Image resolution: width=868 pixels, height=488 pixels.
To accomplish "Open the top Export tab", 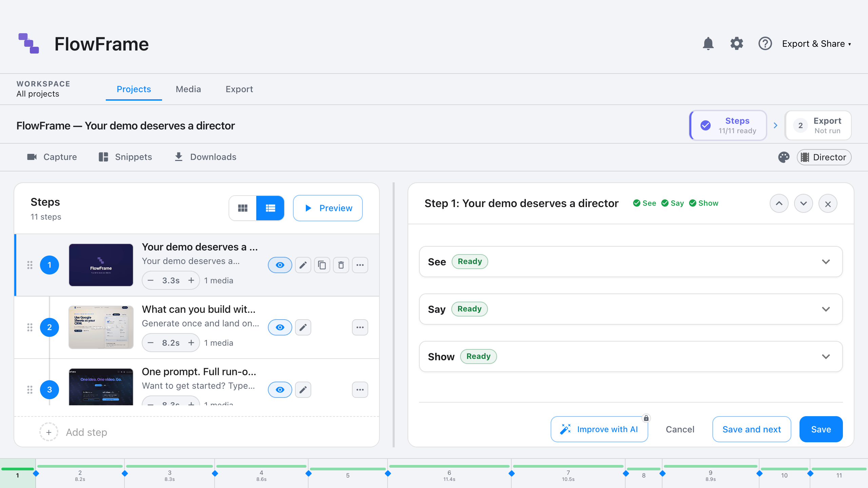I will click(x=239, y=89).
